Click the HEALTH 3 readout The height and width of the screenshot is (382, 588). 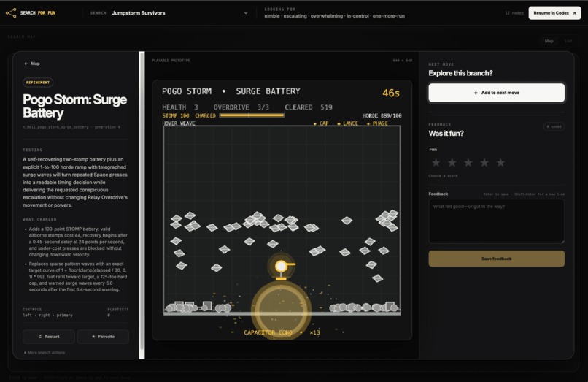coord(180,107)
